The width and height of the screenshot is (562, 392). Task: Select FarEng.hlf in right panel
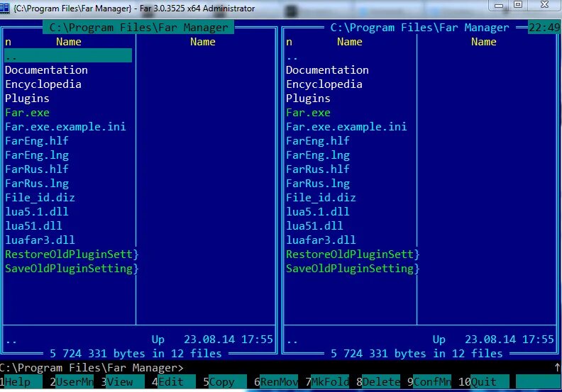[x=318, y=140]
